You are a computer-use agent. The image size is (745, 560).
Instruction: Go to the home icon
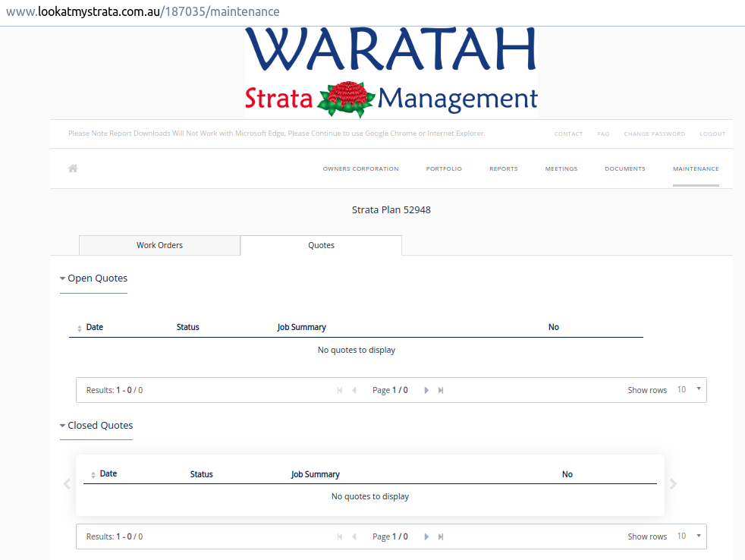(x=73, y=168)
